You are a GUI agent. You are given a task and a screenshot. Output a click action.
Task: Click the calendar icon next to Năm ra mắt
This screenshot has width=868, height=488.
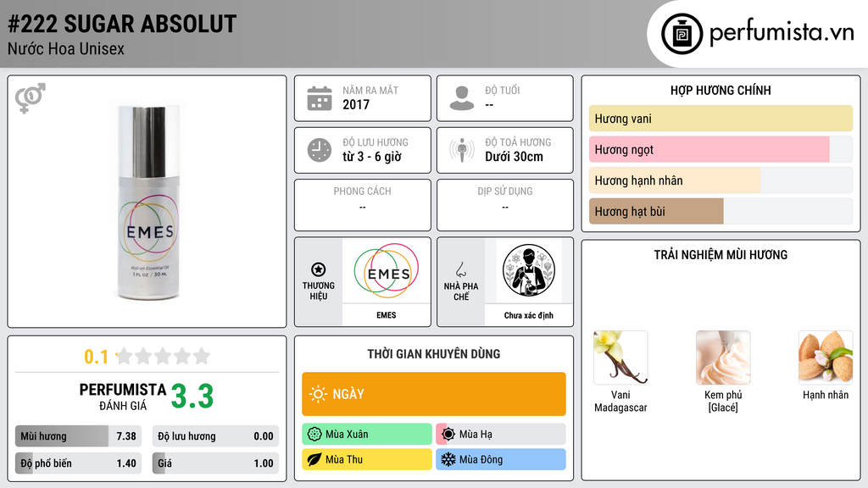pyautogui.click(x=320, y=98)
